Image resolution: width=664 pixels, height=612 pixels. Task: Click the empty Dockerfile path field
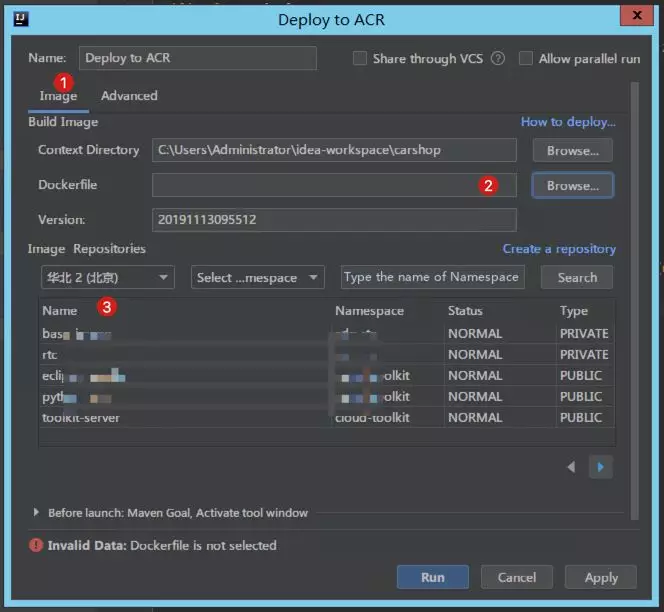point(334,185)
